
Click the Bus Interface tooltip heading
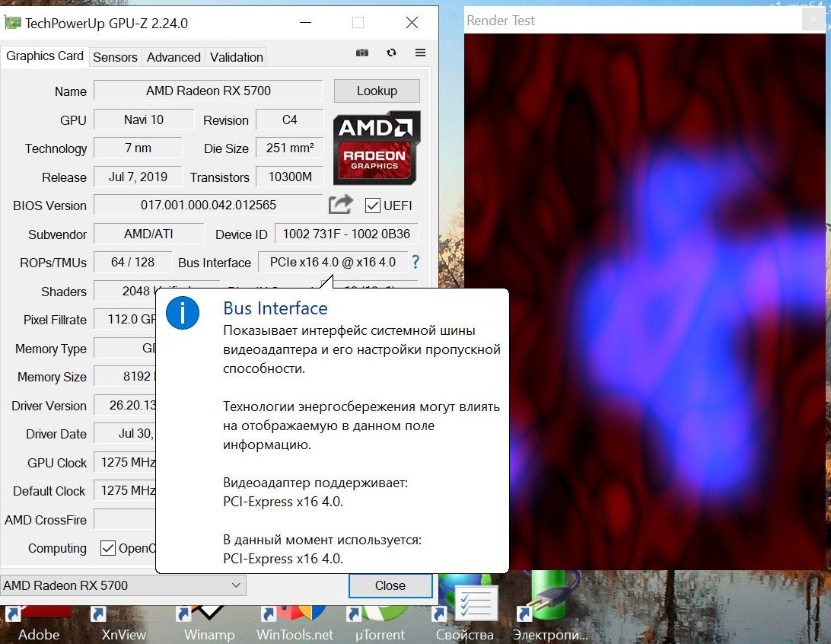tap(275, 308)
